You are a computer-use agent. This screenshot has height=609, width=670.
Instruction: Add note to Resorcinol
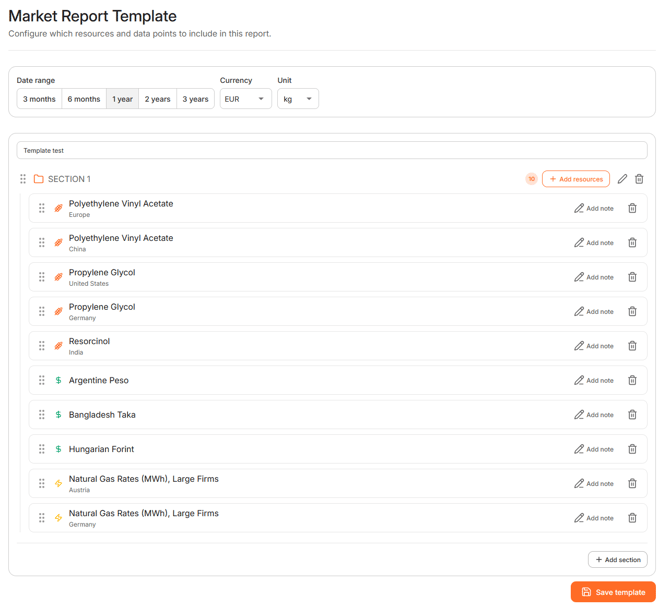pyautogui.click(x=594, y=346)
